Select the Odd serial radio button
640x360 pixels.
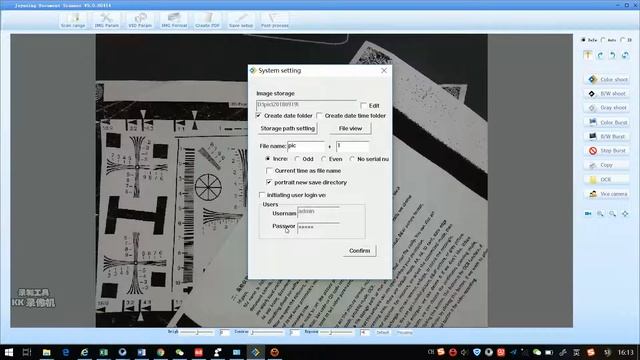297,159
